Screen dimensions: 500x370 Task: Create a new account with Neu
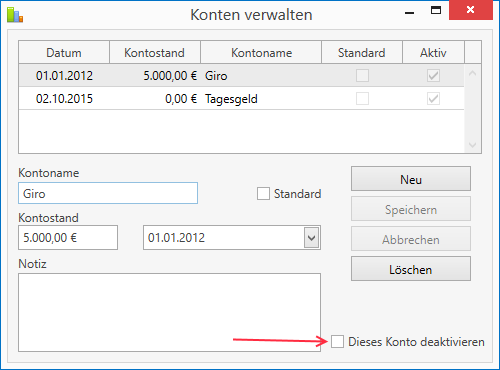(x=411, y=179)
